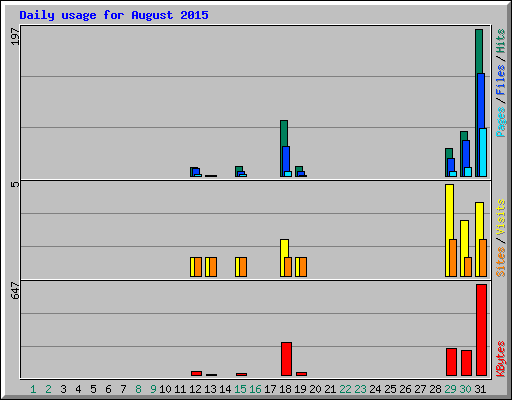Click day 22 on the date axis
The height and width of the screenshot is (400, 512).
point(345,389)
